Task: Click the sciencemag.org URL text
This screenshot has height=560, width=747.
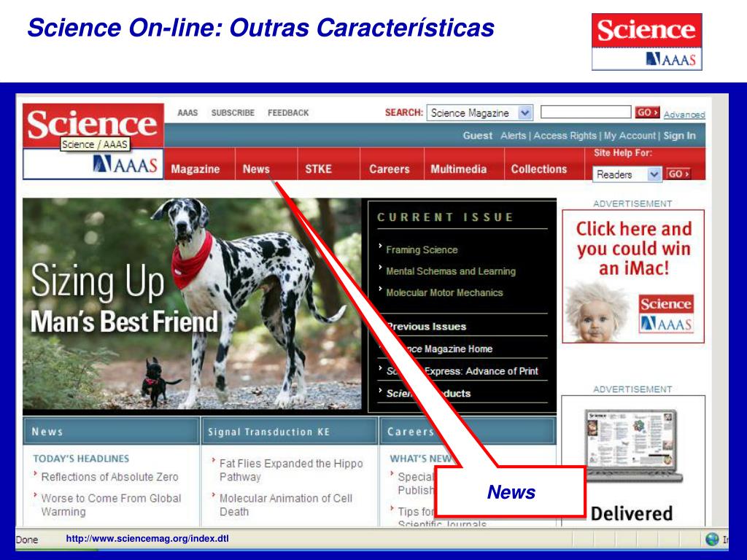Action: [x=147, y=539]
